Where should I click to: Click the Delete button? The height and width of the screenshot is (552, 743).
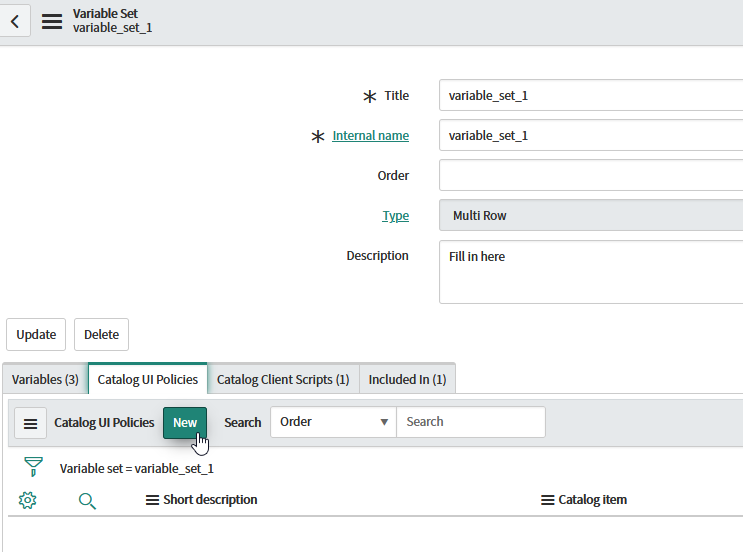[101, 335]
